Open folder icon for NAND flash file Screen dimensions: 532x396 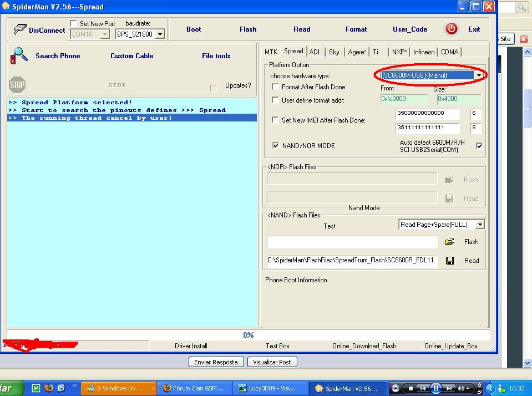pos(449,242)
